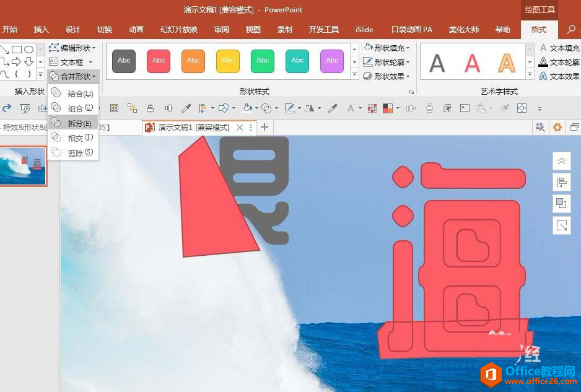Switch to the iSlide ribbon tab
Image resolution: width=581 pixels, height=392 pixels.
click(x=364, y=29)
